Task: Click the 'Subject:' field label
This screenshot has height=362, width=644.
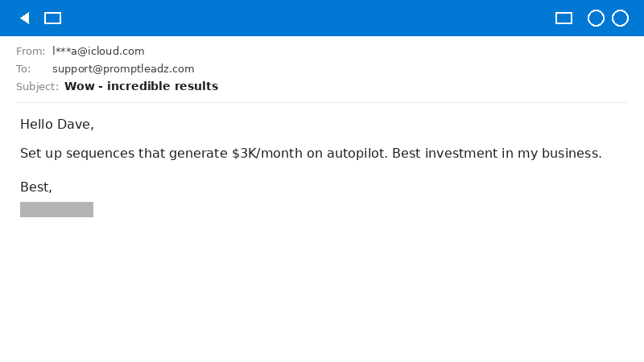Action: tap(37, 86)
